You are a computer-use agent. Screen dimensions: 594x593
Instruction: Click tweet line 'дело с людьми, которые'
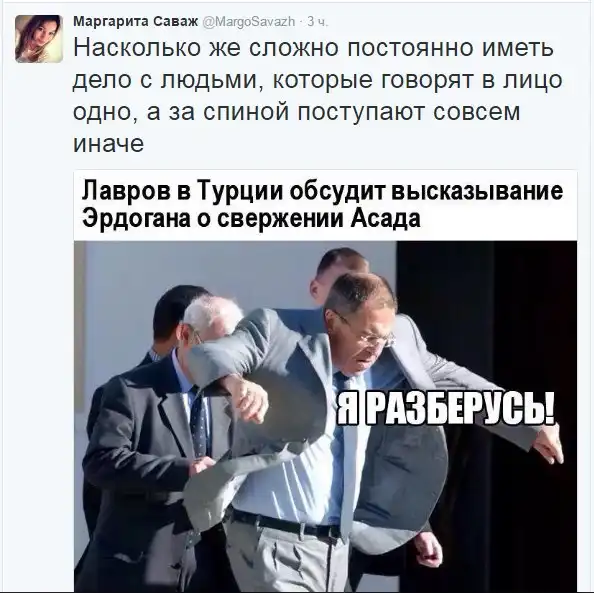[224, 80]
